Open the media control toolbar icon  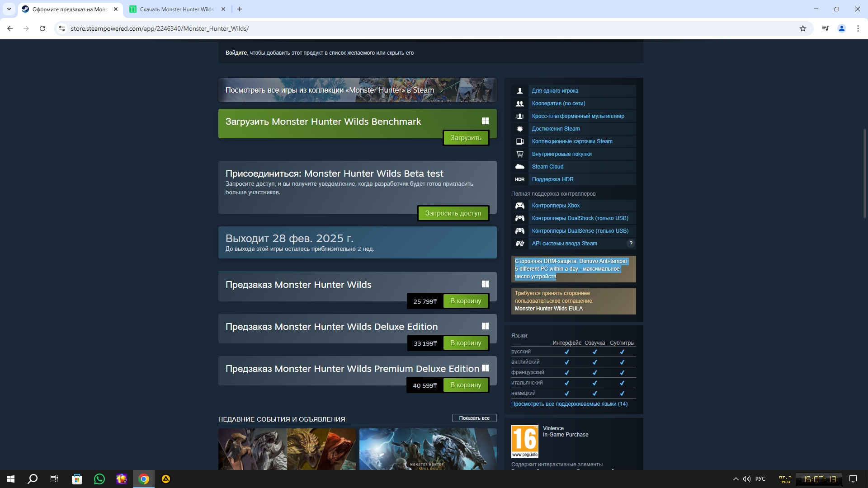coord(826,28)
